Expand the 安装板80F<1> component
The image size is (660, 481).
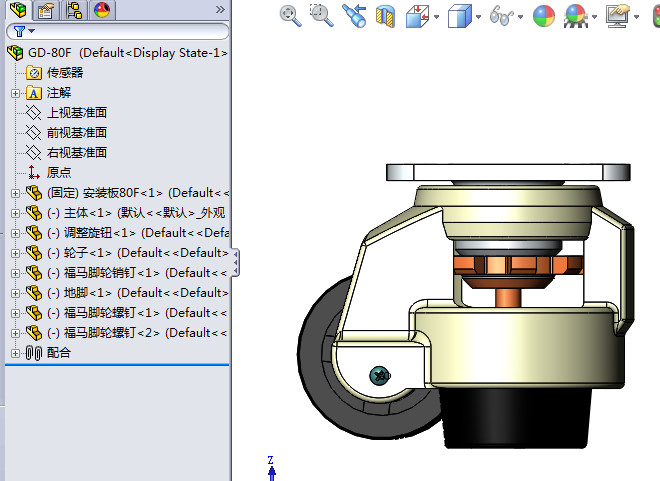tap(15, 193)
